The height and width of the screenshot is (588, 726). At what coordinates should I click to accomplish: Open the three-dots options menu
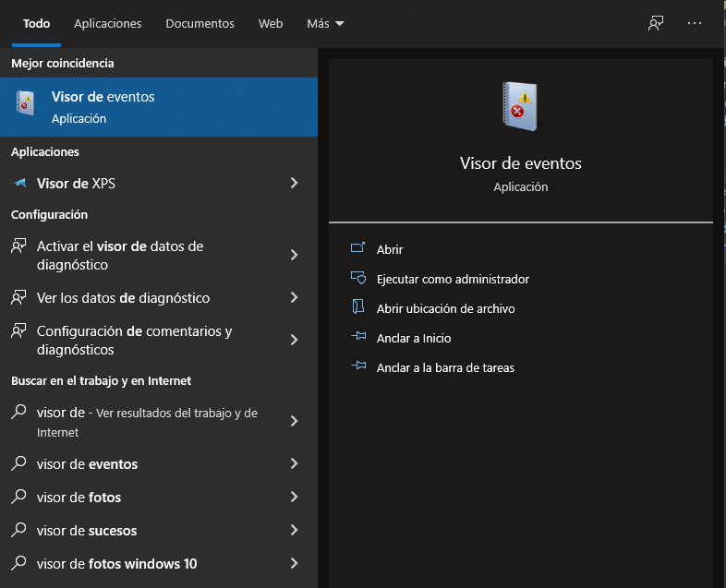(696, 23)
